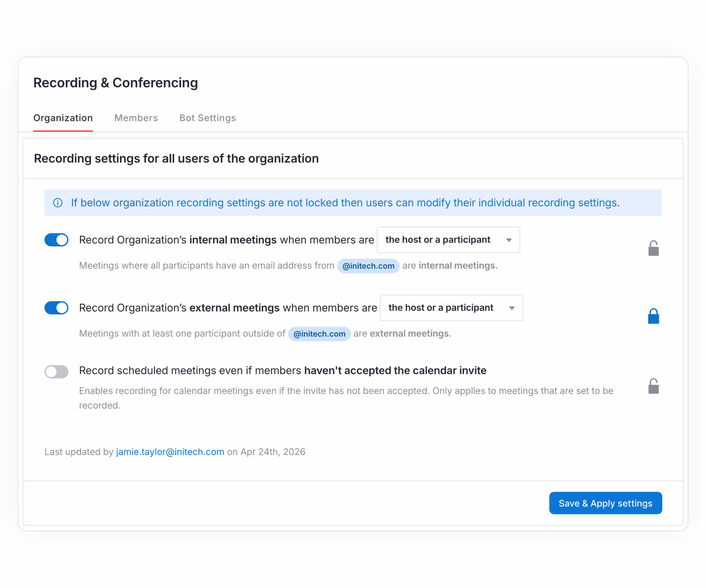Click Save & Apply settings button
Viewport: 706px width, 588px height.
[x=605, y=503]
